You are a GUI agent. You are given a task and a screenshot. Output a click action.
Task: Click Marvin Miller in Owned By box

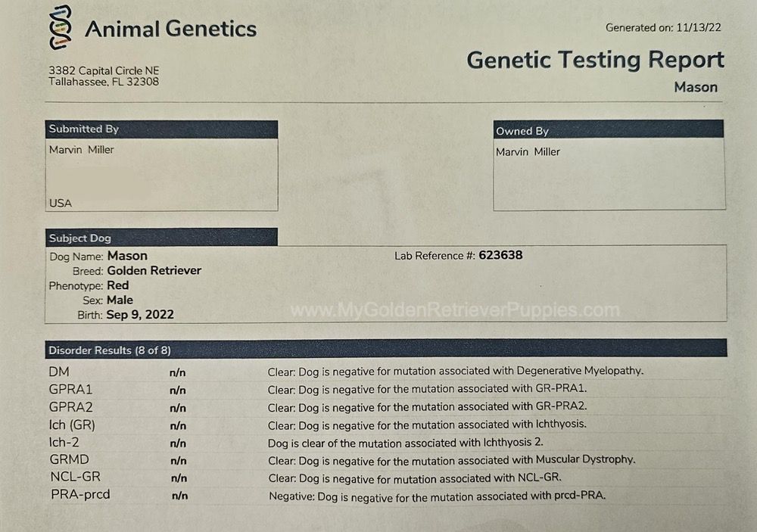528,152
